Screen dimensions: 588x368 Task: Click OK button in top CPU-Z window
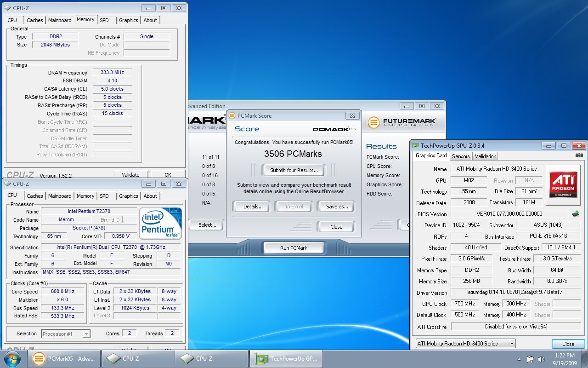pos(168,175)
